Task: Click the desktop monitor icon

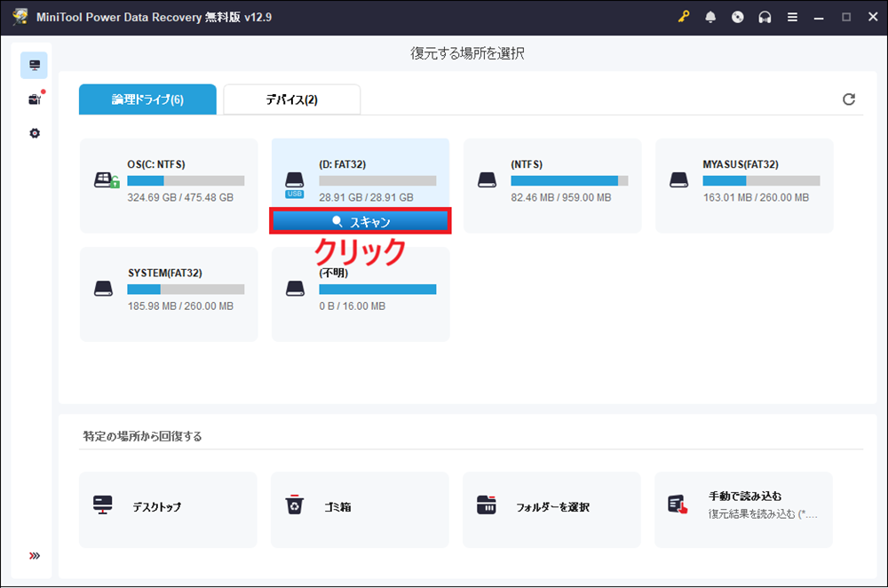Action: point(102,505)
